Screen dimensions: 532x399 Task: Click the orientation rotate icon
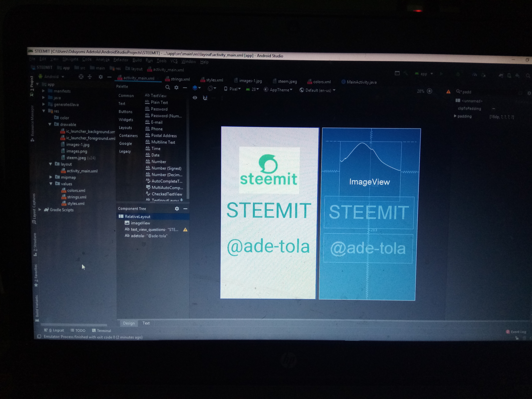pyautogui.click(x=210, y=88)
